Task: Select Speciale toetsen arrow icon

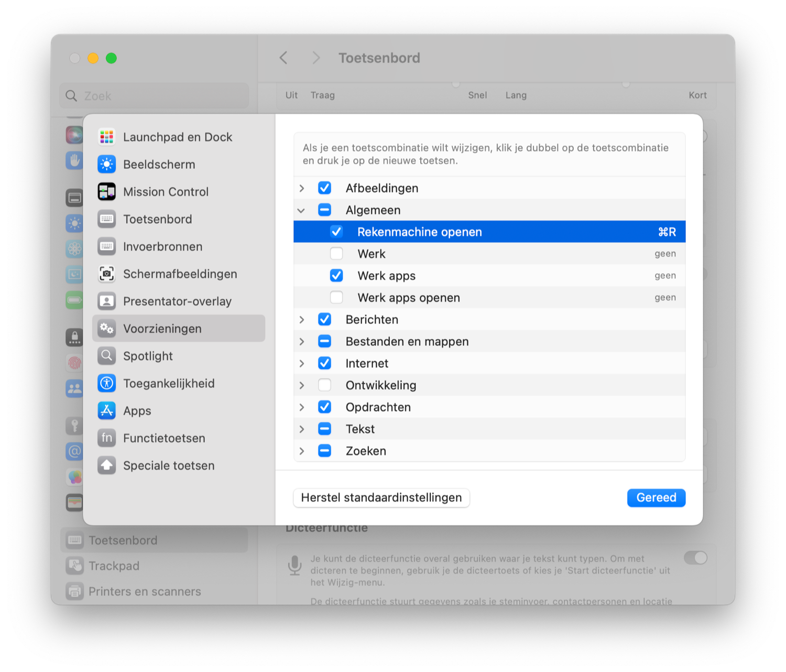Action: coord(107,465)
